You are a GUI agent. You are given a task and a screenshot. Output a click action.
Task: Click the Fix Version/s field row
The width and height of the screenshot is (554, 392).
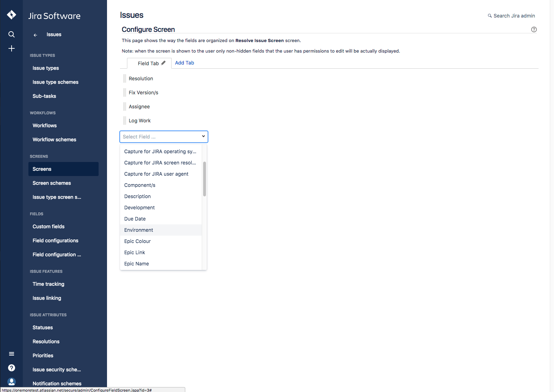pos(143,93)
